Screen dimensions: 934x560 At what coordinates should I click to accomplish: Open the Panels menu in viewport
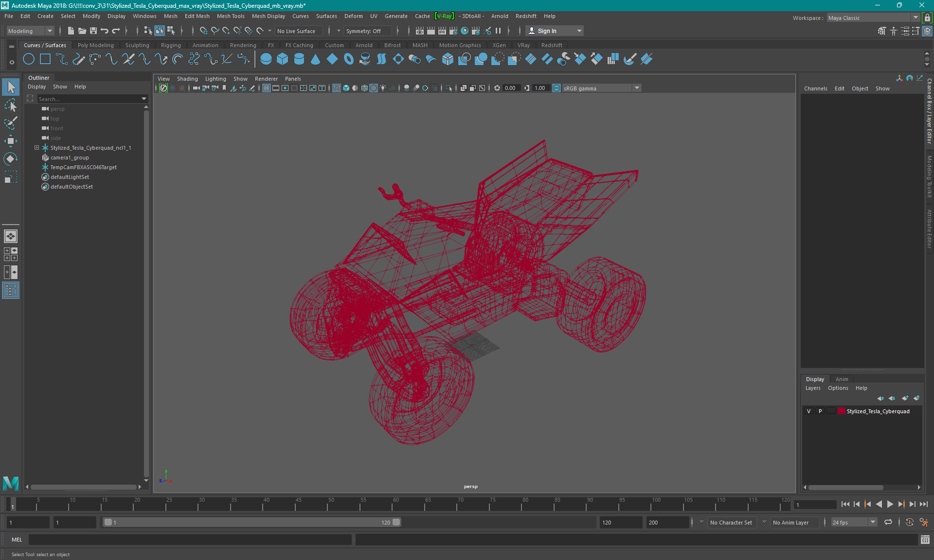tap(293, 78)
